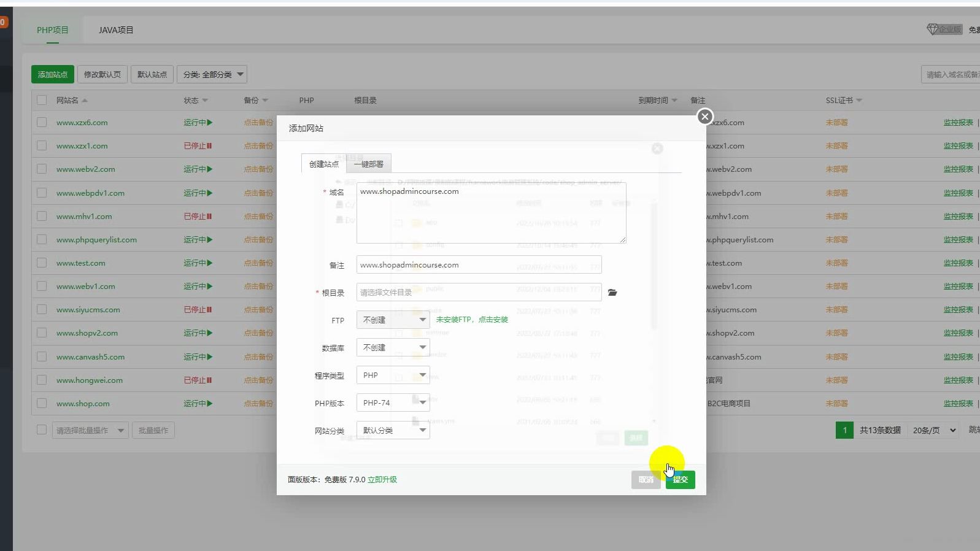Click stopped status icon for www.siyucms.com

pyautogui.click(x=209, y=310)
